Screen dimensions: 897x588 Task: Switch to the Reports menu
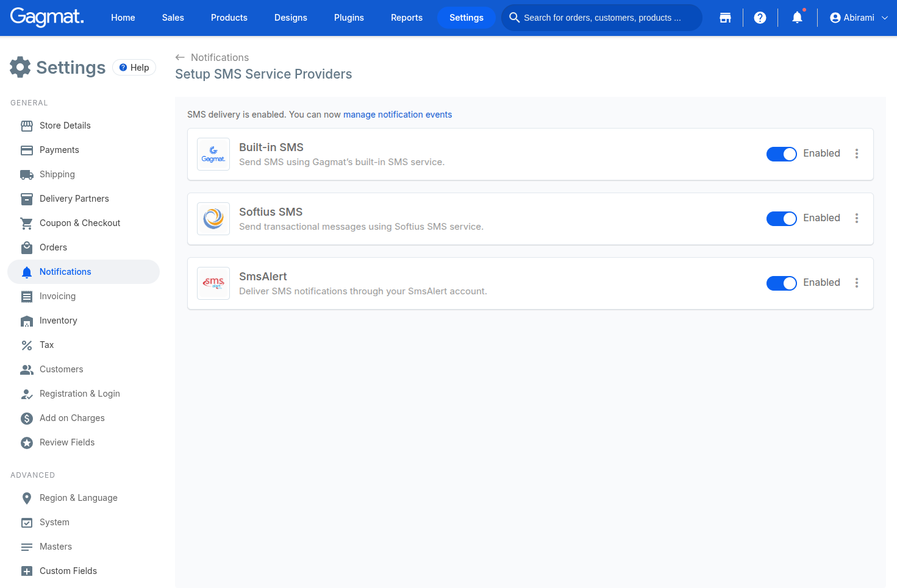click(407, 18)
